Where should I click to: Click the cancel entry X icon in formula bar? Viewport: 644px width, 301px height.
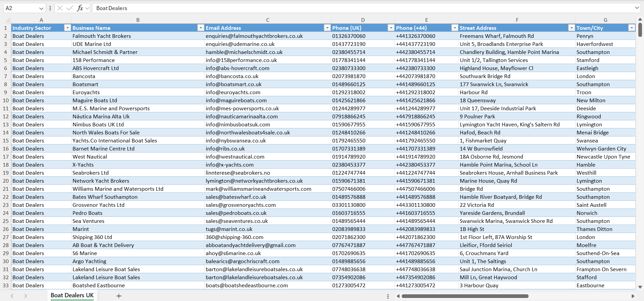[x=60, y=8]
